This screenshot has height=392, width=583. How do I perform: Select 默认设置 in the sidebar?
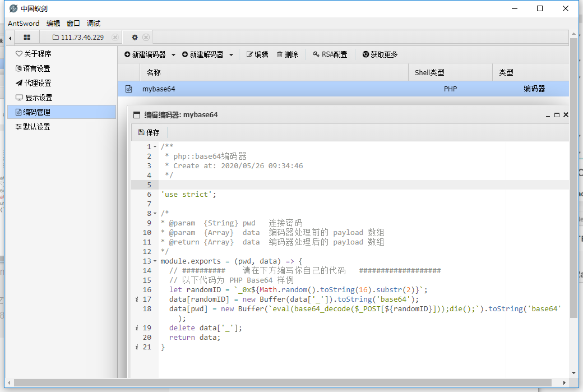[62, 126]
